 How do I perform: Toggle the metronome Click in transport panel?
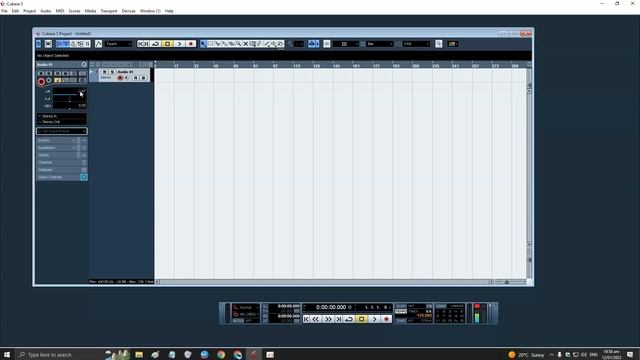tap(401, 306)
